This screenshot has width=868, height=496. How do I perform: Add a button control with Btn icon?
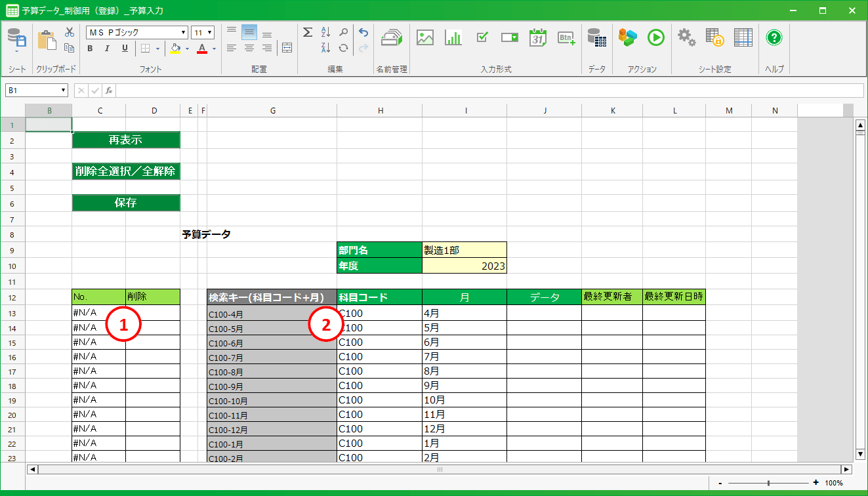pyautogui.click(x=566, y=38)
